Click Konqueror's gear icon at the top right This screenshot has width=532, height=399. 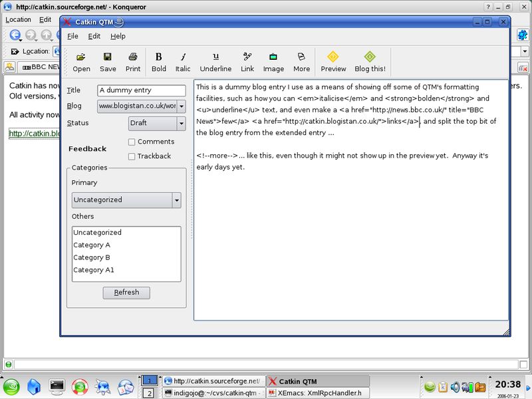tap(523, 35)
